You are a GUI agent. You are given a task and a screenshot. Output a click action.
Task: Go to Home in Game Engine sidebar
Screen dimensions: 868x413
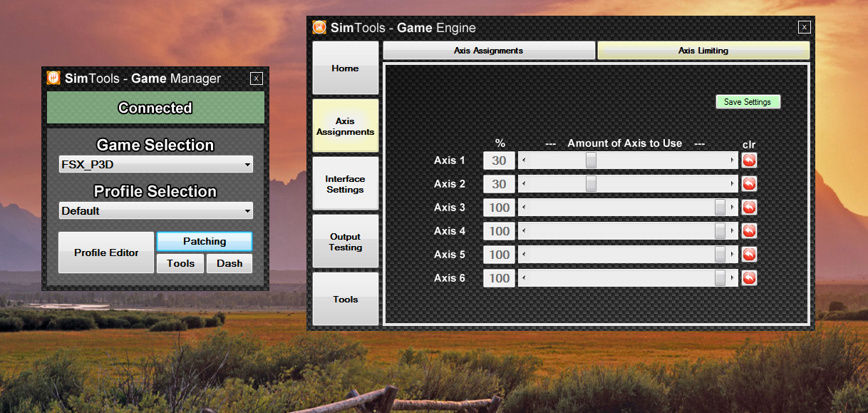(346, 68)
